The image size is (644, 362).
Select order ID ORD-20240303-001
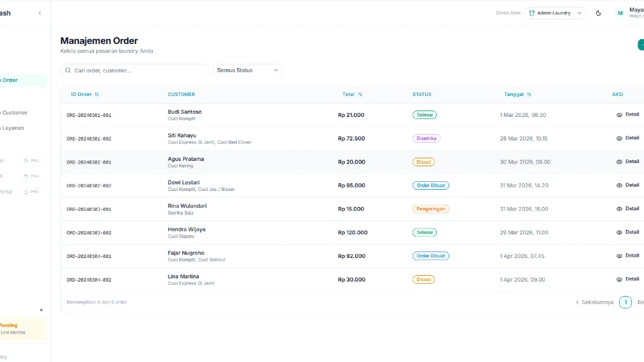(x=89, y=209)
